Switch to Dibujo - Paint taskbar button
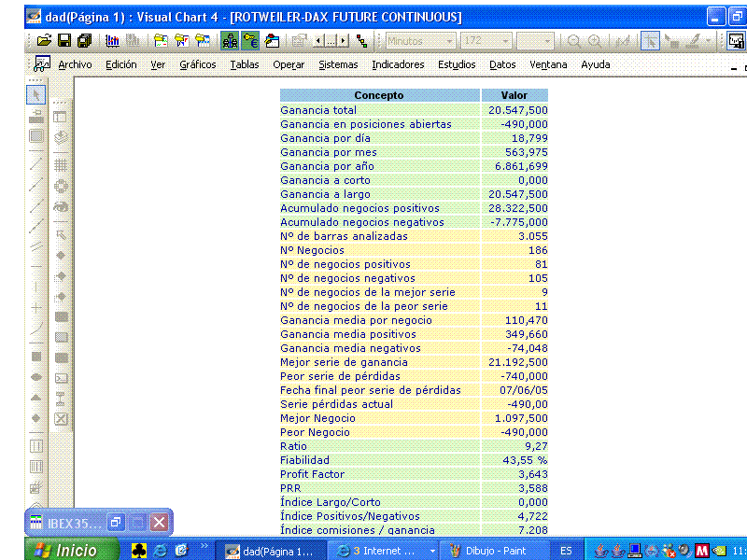This screenshot has width=747, height=560. pos(493,551)
